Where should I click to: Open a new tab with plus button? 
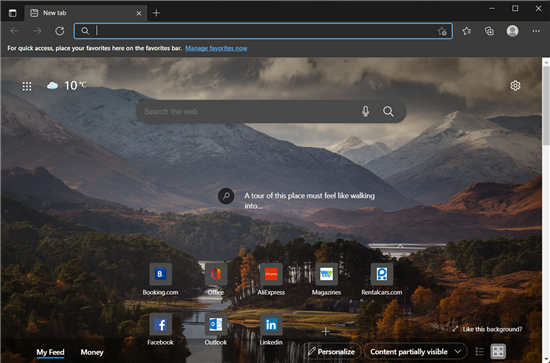(x=156, y=13)
